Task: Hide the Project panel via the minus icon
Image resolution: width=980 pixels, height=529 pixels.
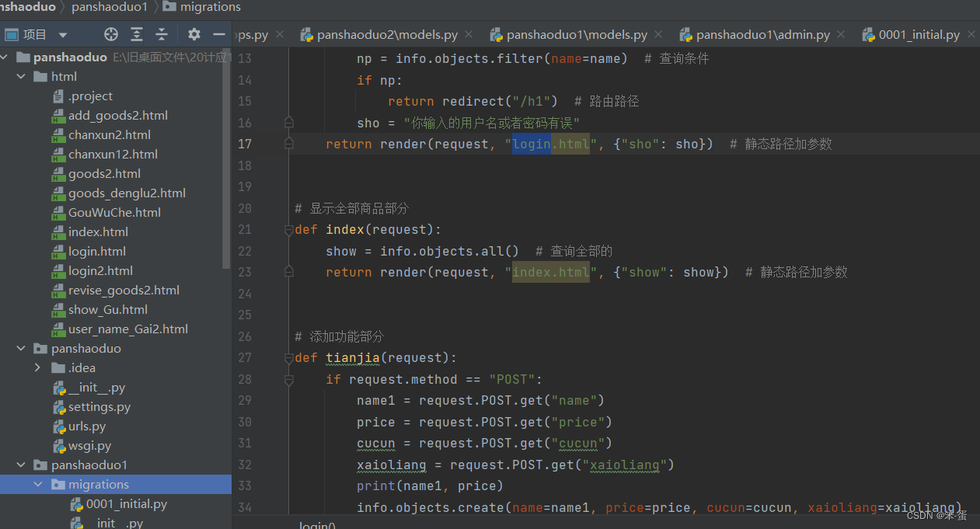Action: pyautogui.click(x=218, y=33)
